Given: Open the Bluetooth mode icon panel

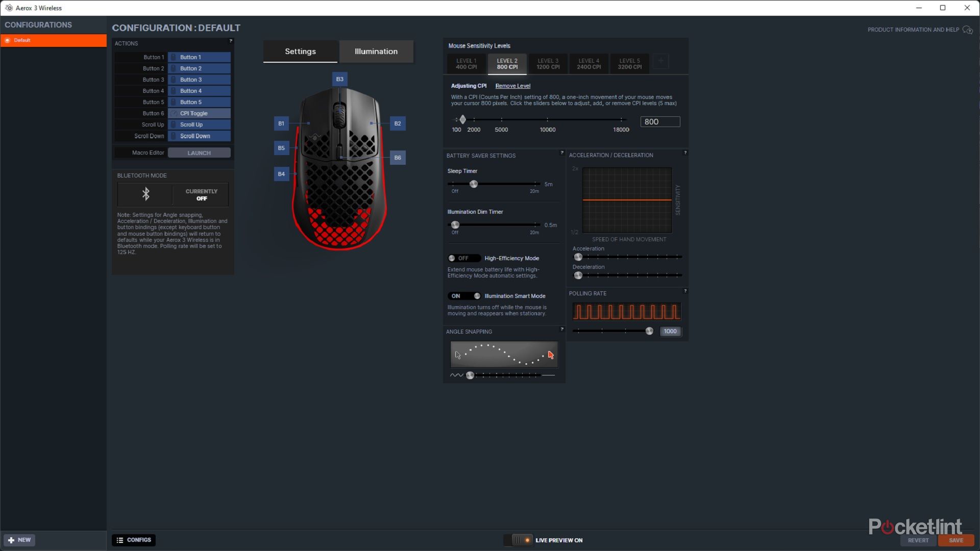Looking at the screenshot, I should [145, 194].
